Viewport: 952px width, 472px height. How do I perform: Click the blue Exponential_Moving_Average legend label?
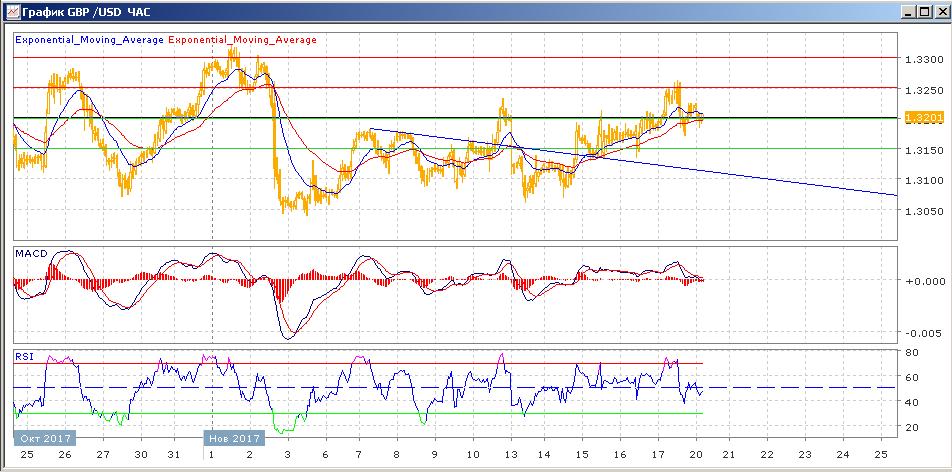[89, 39]
